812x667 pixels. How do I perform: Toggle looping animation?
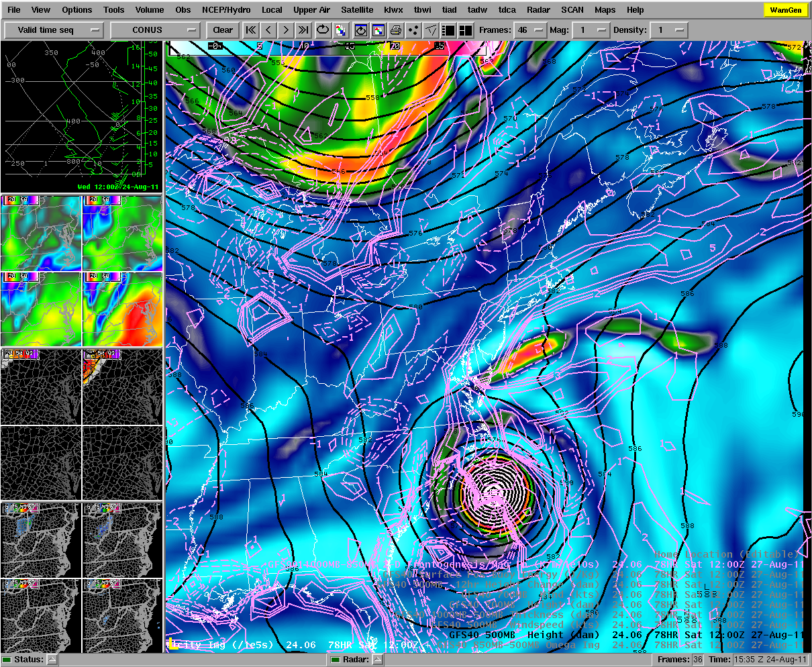tap(323, 30)
